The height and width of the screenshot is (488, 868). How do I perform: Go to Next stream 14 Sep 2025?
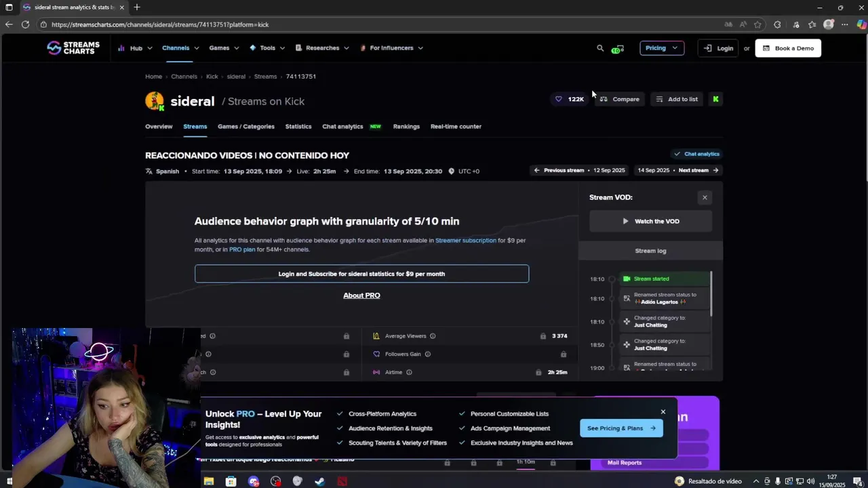click(x=677, y=171)
